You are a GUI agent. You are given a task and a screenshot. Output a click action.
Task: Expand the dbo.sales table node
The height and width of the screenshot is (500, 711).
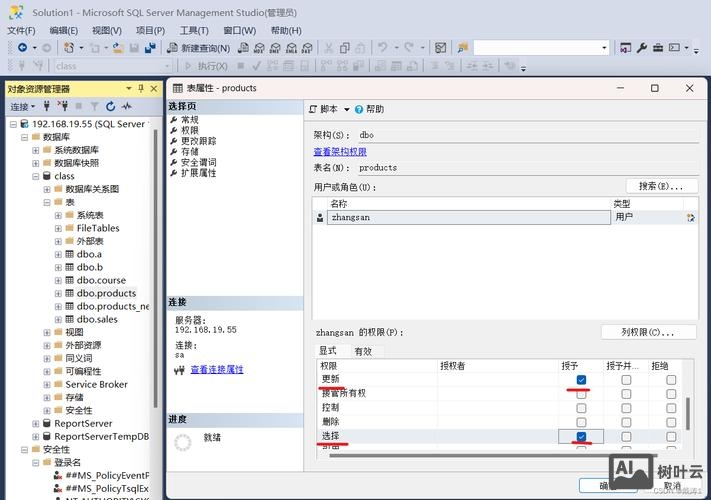tap(58, 320)
